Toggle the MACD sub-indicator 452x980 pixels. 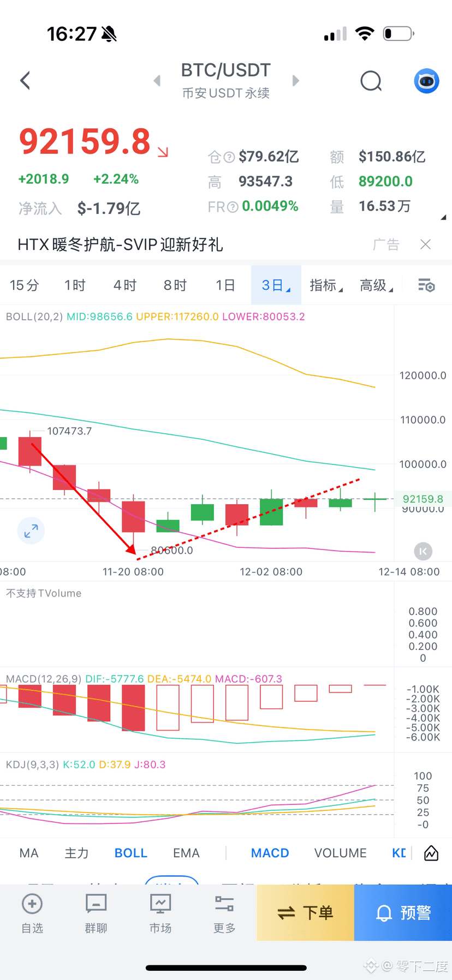pyautogui.click(x=270, y=853)
